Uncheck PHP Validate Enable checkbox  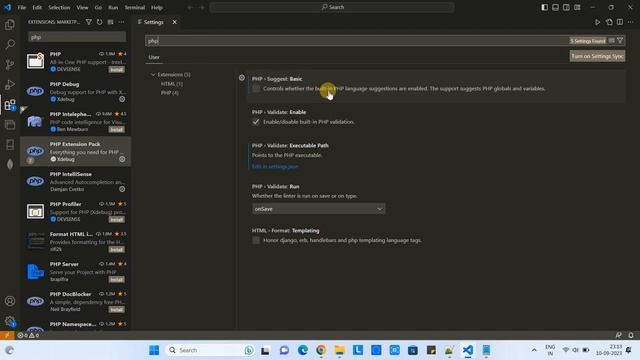(x=256, y=122)
